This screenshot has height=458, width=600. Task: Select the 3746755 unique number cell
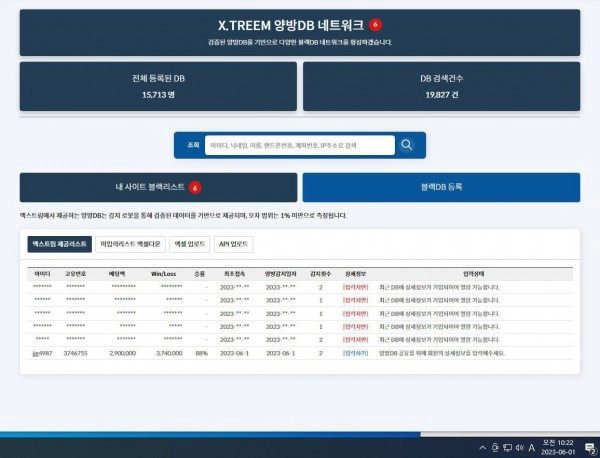pyautogui.click(x=75, y=353)
